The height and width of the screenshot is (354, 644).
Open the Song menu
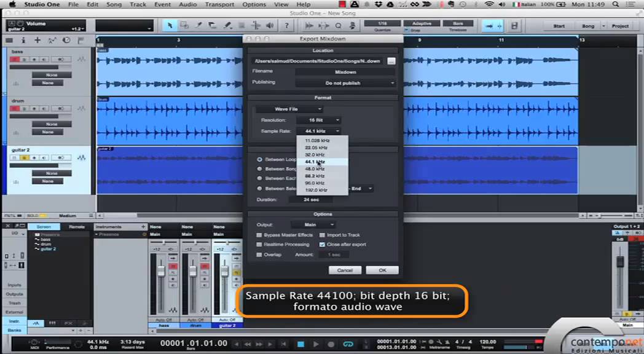click(x=114, y=4)
